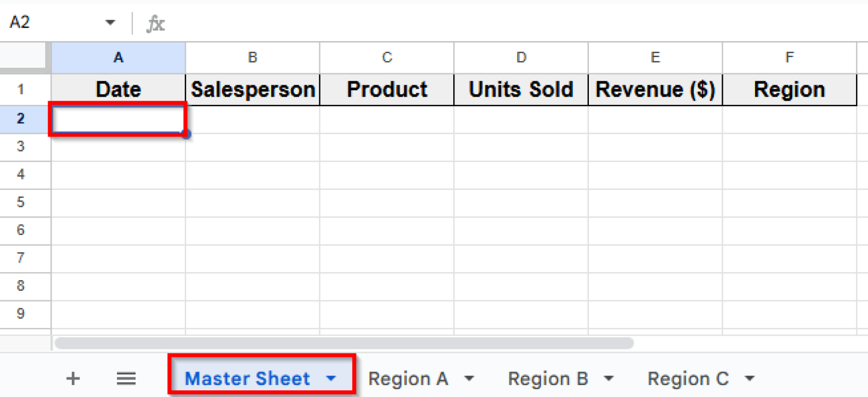Click the Name box showing A2
This screenshot has height=397, width=868.
51,23
